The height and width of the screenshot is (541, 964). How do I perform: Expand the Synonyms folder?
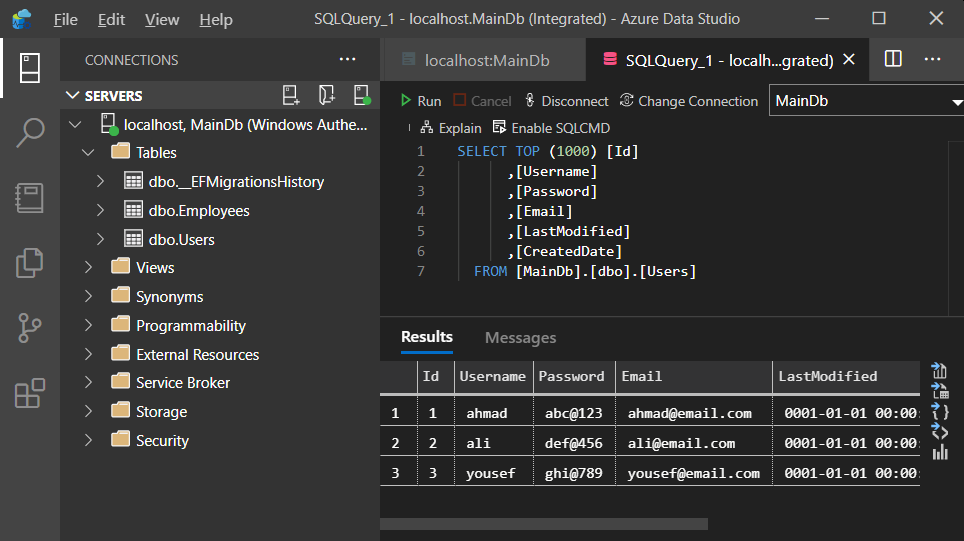(x=89, y=296)
